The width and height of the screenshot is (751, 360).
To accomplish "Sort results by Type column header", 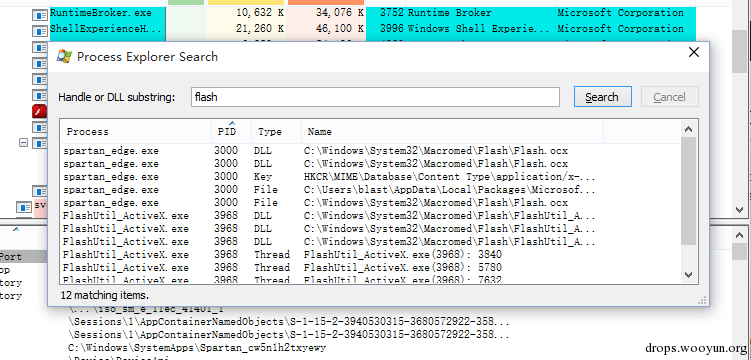I will (x=276, y=131).
